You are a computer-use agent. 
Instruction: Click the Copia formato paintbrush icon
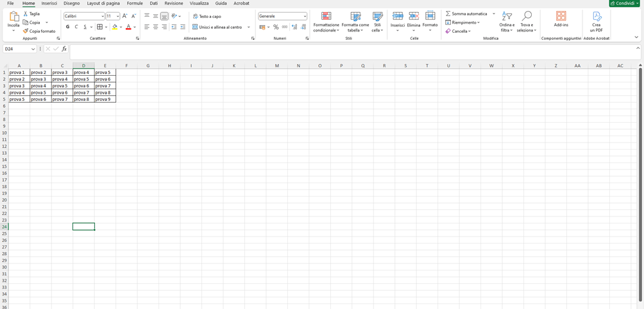pos(25,31)
